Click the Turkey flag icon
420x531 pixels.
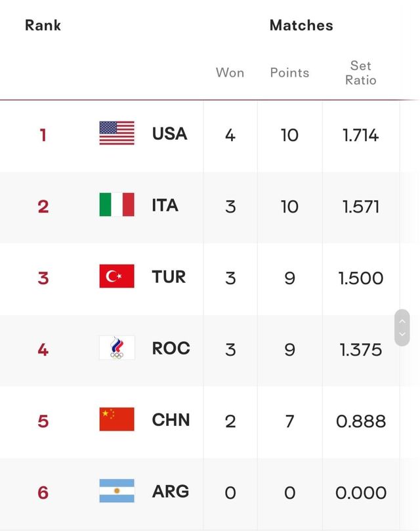click(117, 276)
